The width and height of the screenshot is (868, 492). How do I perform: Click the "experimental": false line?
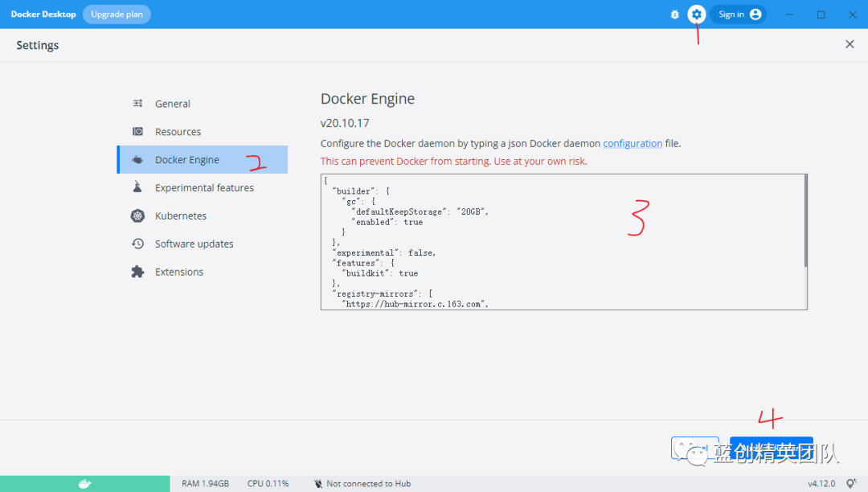[383, 253]
